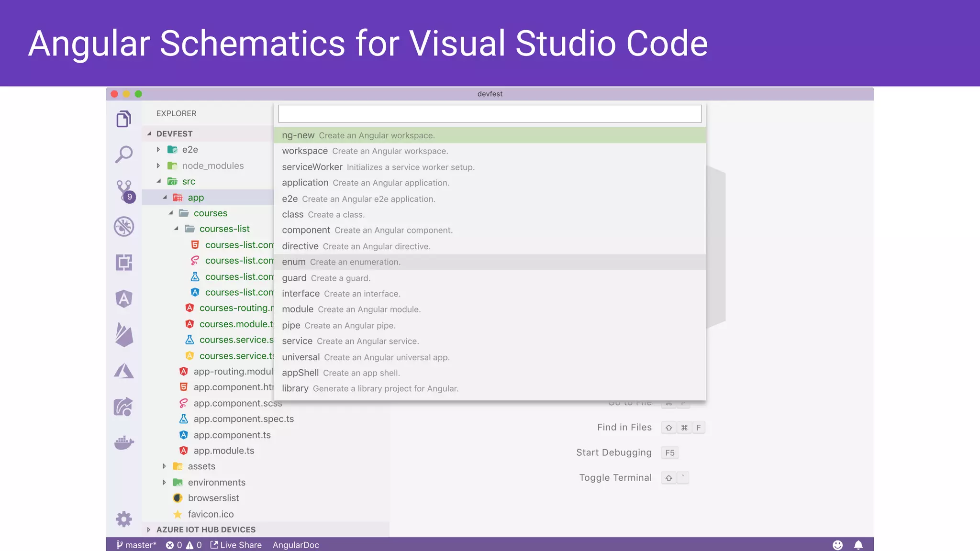This screenshot has height=551, width=980.
Task: Open app.module.ts file
Action: pos(223,451)
